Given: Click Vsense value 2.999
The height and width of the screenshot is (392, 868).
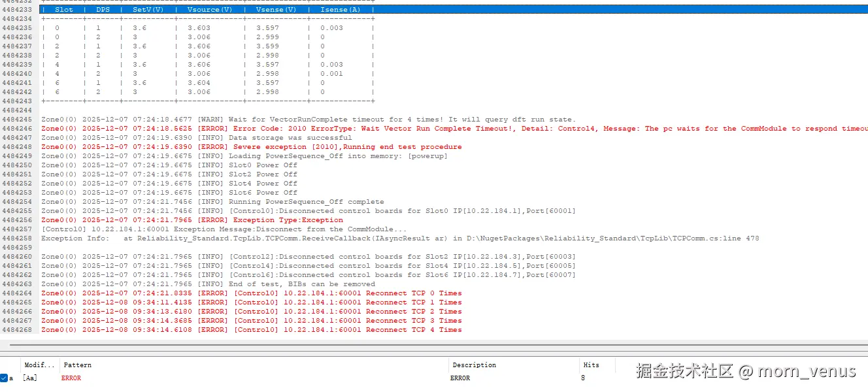Looking at the screenshot, I should click(267, 37).
